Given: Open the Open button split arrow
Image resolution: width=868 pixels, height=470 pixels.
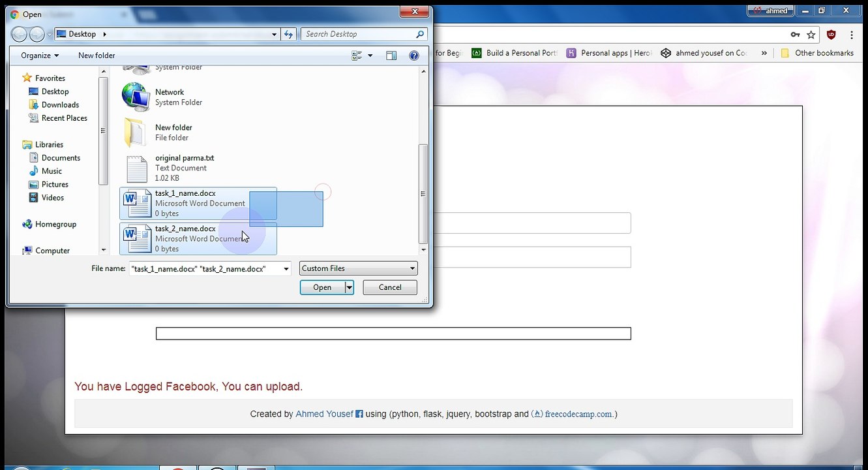Looking at the screenshot, I should click(349, 287).
